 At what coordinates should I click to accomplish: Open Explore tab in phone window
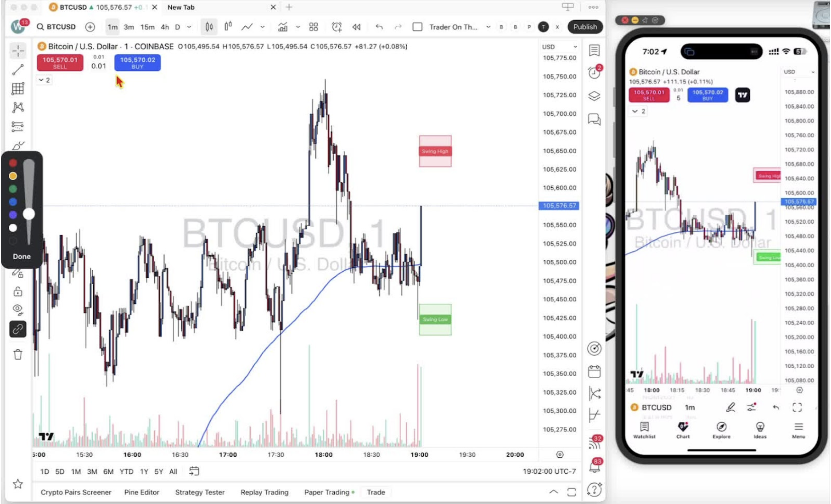click(x=721, y=430)
